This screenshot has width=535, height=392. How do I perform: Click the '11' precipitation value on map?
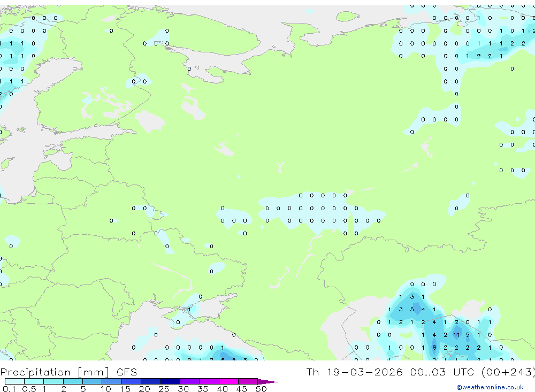(x=456, y=335)
